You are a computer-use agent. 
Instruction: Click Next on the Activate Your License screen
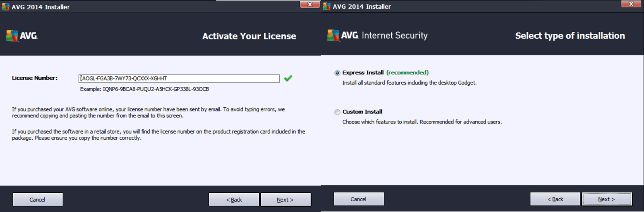(285, 200)
